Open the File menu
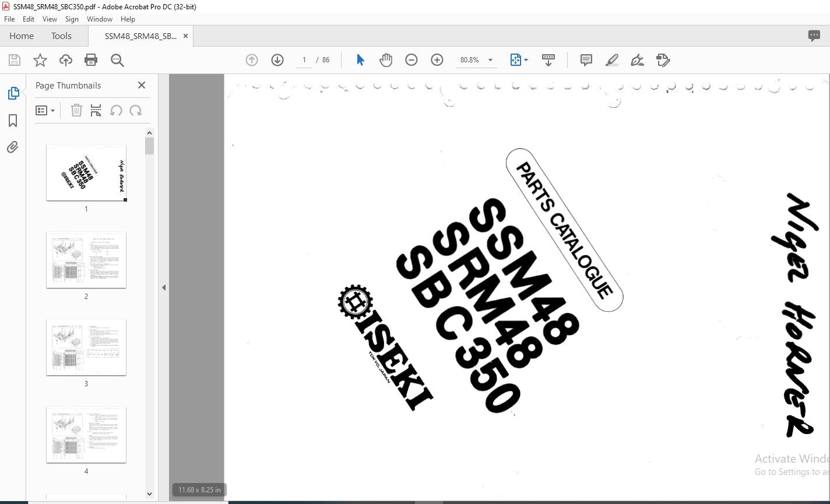 tap(9, 19)
